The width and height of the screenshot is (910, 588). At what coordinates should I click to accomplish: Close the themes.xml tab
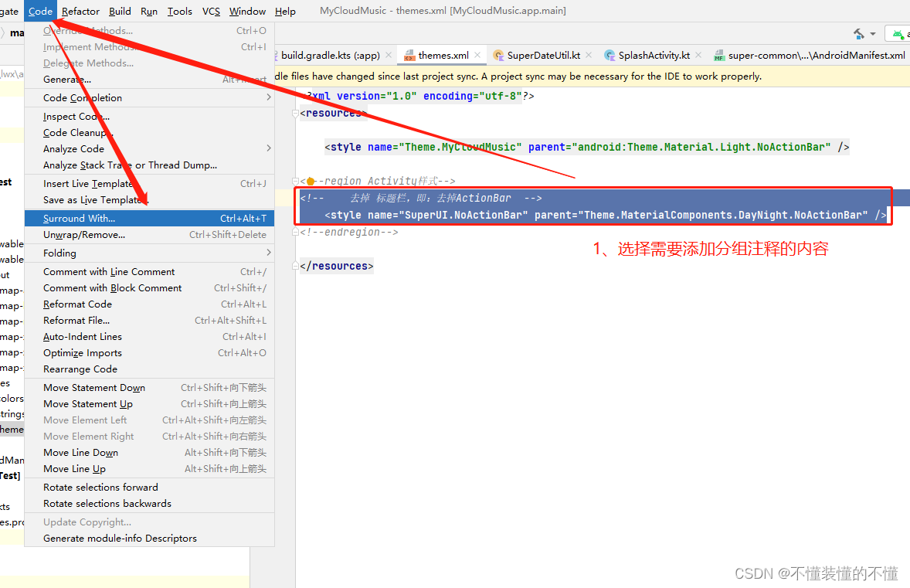pos(477,55)
